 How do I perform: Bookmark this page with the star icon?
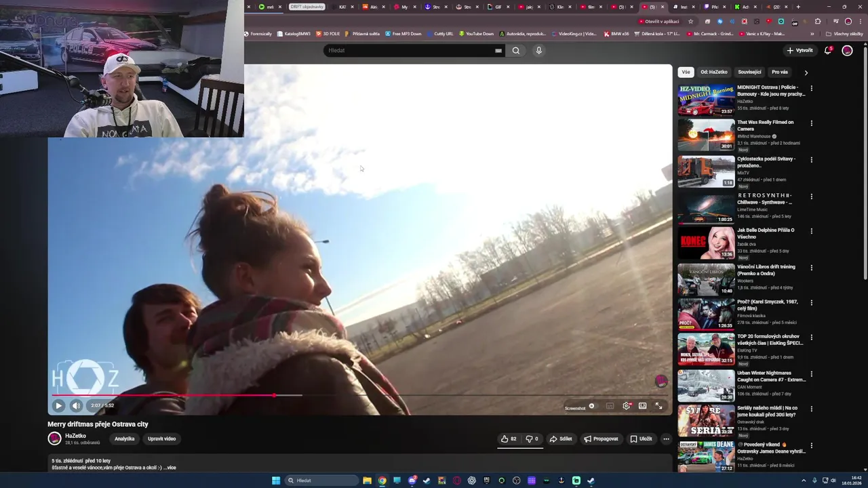pyautogui.click(x=691, y=21)
